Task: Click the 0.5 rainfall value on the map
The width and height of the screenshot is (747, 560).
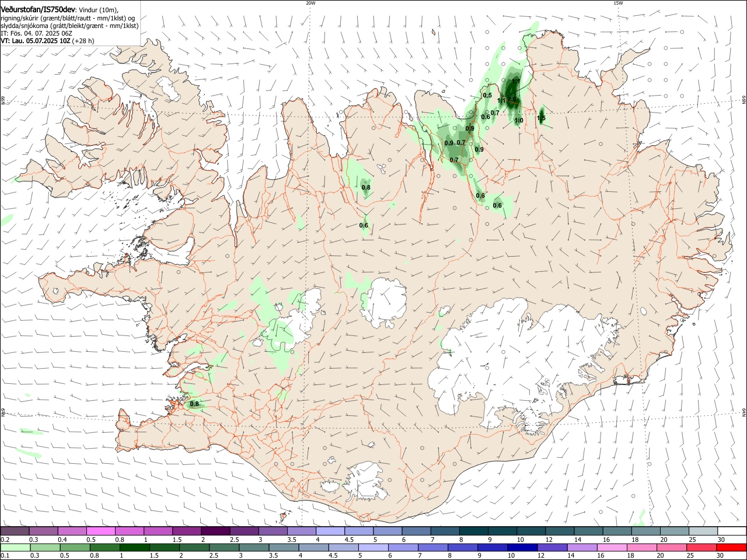Action: click(x=487, y=95)
